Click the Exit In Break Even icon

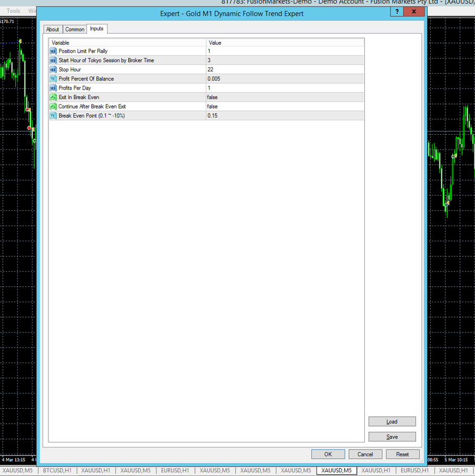[53, 97]
